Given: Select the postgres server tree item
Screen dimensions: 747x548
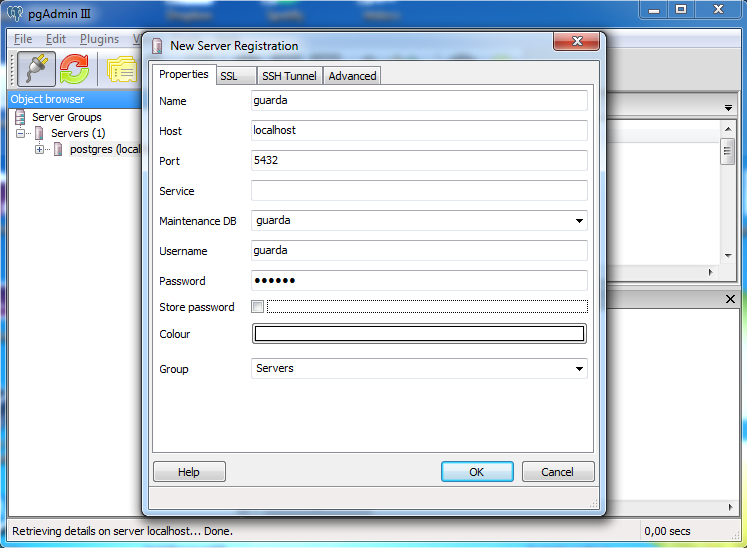Looking at the screenshot, I should pyautogui.click(x=105, y=149).
